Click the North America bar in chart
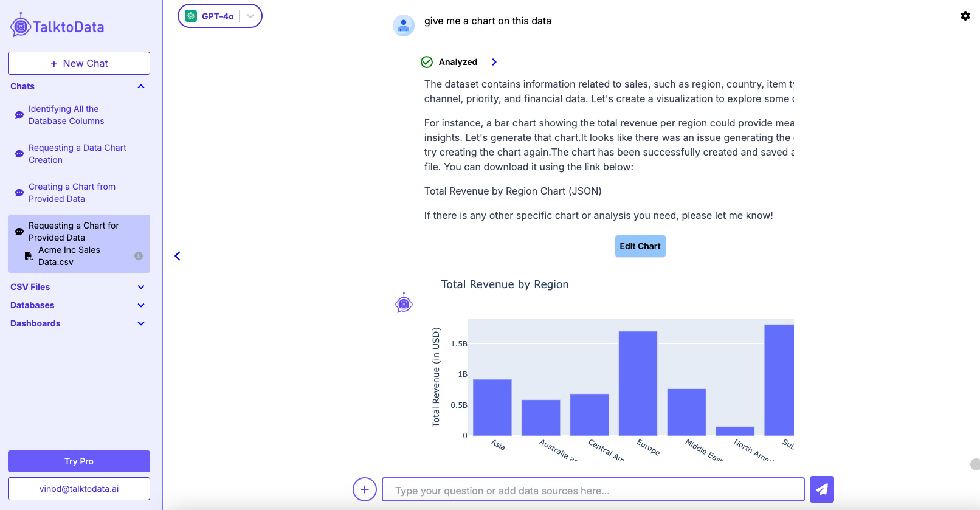 [735, 431]
